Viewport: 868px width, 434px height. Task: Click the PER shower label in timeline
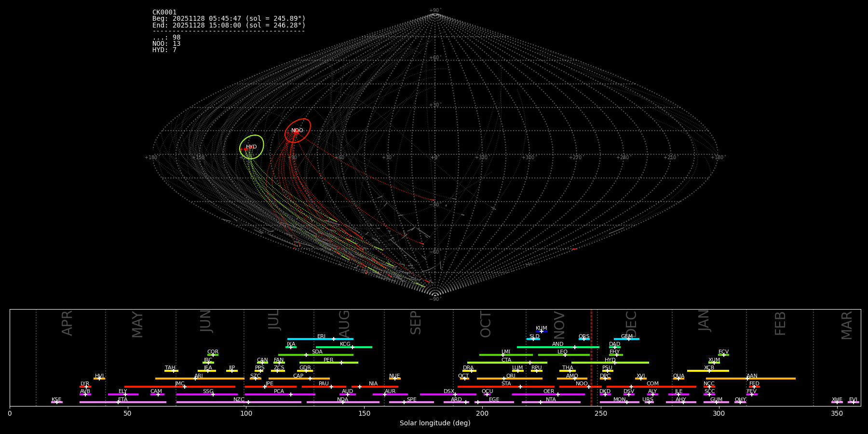pyautogui.click(x=328, y=360)
